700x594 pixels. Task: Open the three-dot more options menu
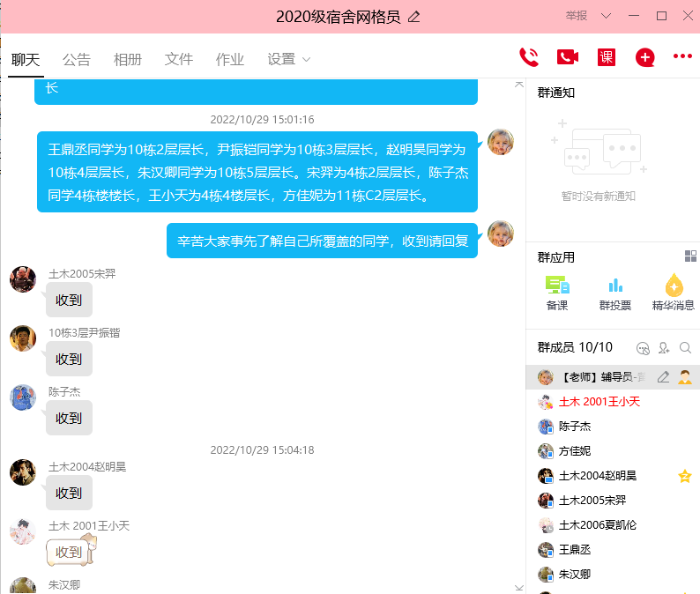[682, 56]
